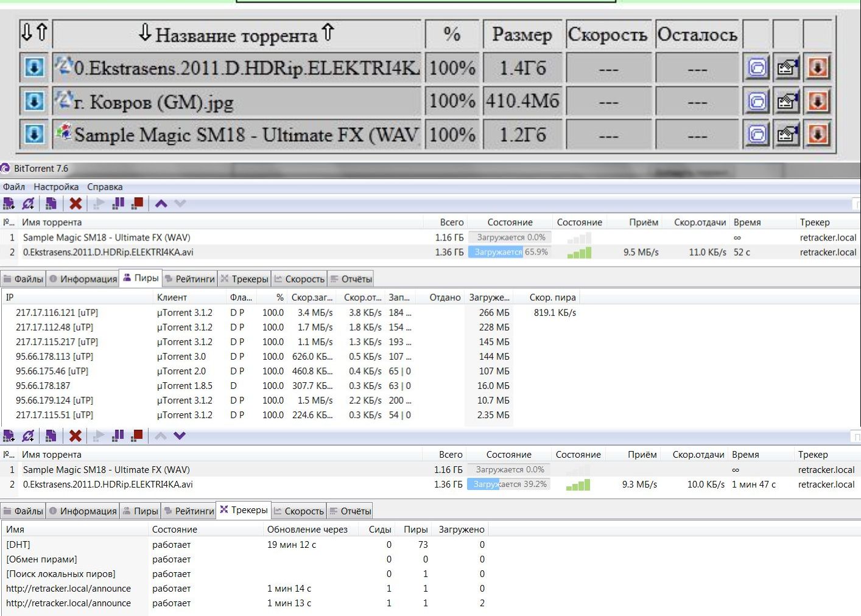The width and height of the screenshot is (861, 616).
Task: Open the Справка menu
Action: [x=105, y=187]
